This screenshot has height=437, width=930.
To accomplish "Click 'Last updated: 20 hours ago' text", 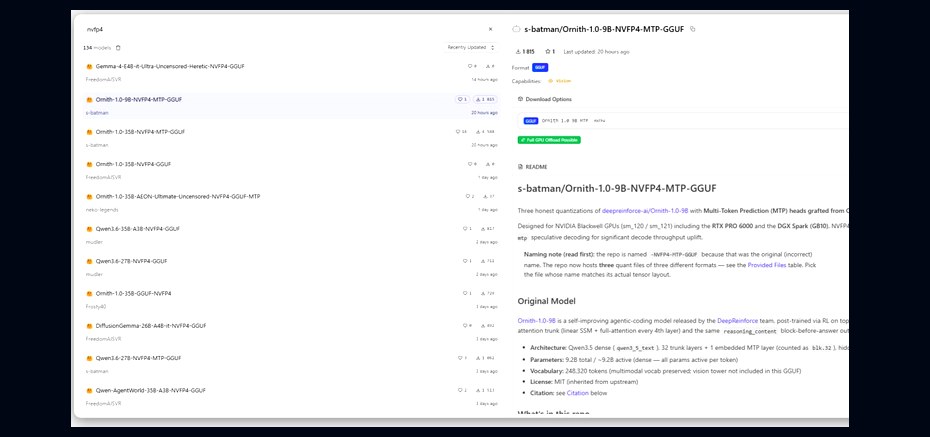I will [x=596, y=52].
